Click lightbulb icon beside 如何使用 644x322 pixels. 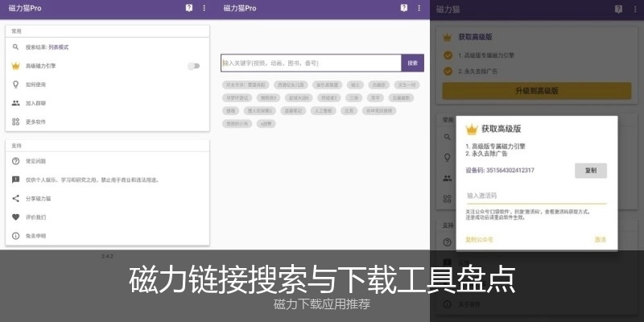click(x=15, y=85)
